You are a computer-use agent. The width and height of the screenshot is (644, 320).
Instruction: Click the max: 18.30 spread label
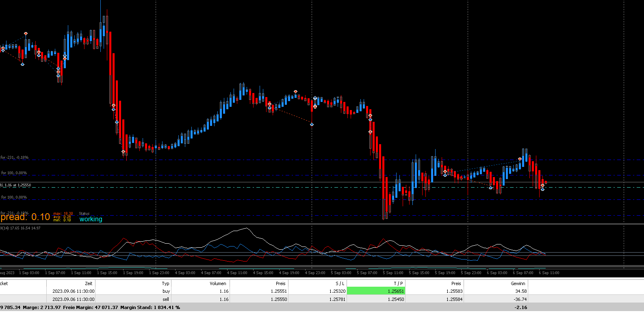tap(63, 214)
